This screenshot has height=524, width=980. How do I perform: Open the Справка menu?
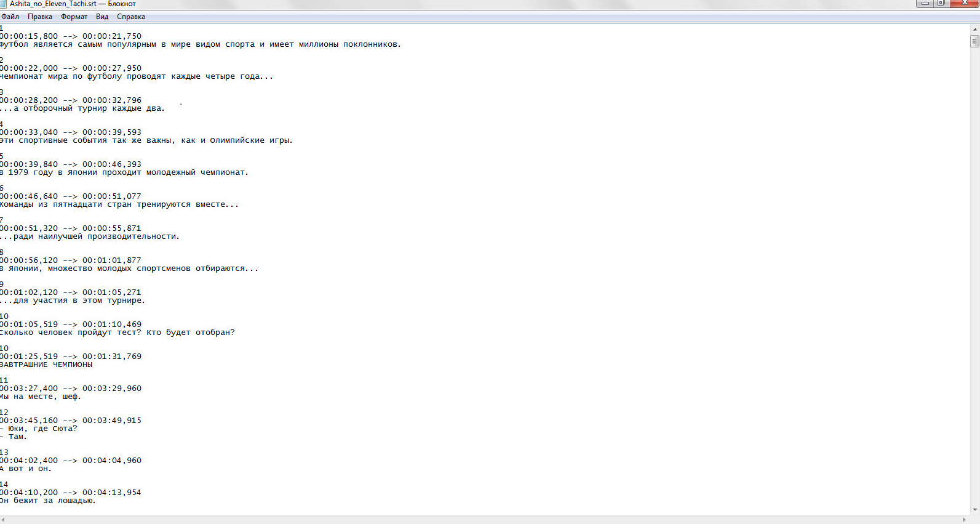130,17
